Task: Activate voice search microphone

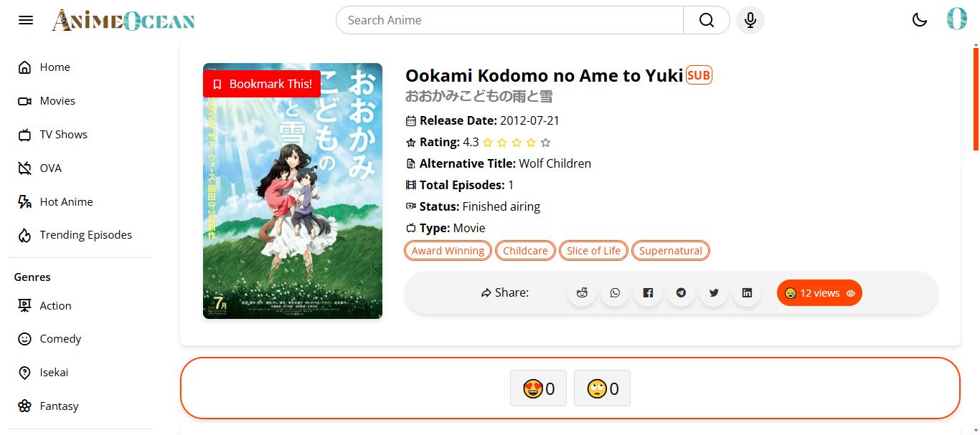Action: (750, 20)
